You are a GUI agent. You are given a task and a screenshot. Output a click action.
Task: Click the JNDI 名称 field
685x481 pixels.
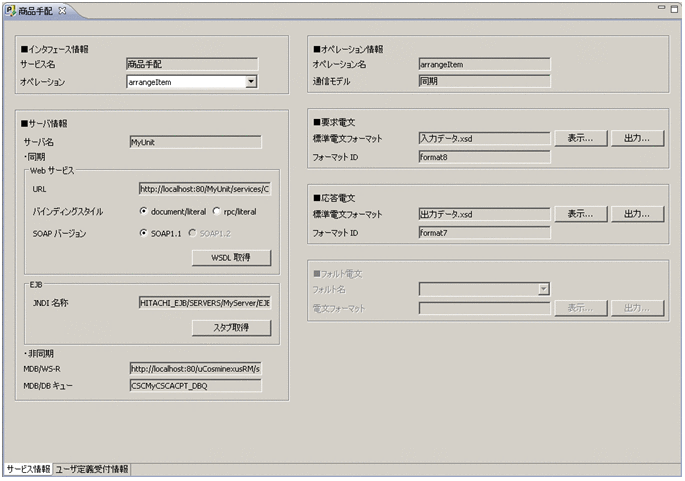click(204, 303)
